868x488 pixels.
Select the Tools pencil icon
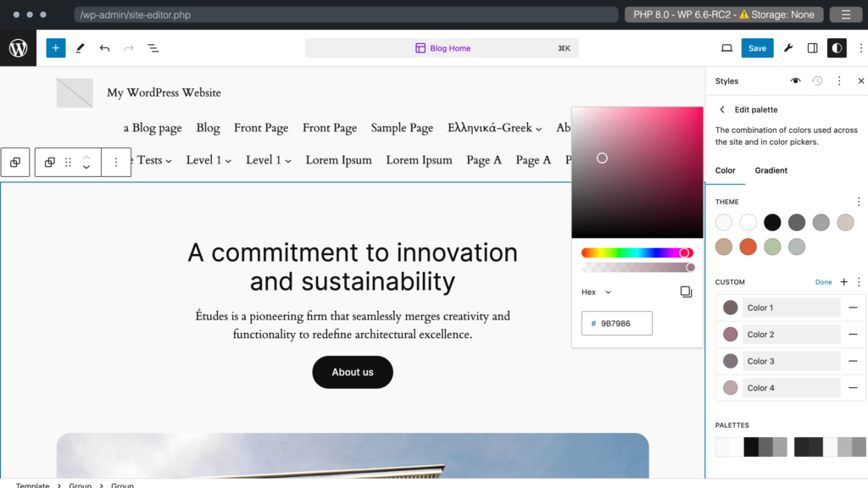tap(81, 48)
